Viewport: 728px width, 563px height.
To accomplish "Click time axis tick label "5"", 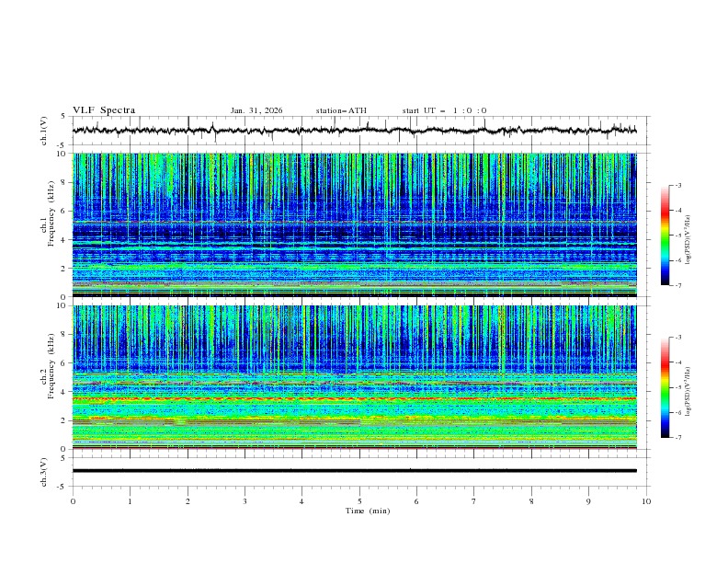I will 359,501.
